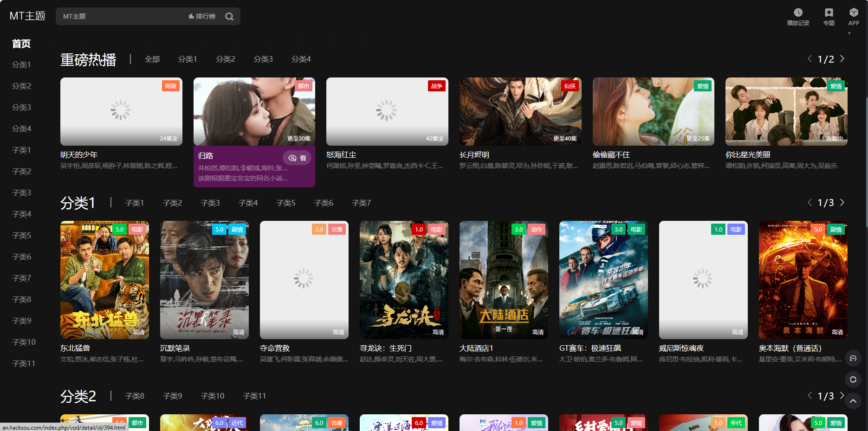This screenshot has height=431, width=868.
Task: Open the 归路 drama thumbnail
Action: [x=254, y=111]
